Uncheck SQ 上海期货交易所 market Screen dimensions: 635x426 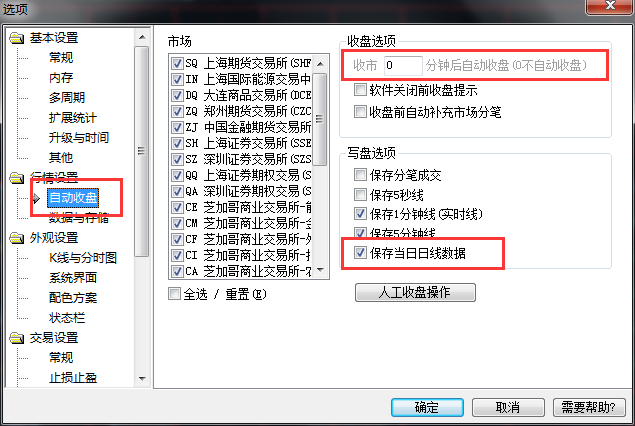177,63
